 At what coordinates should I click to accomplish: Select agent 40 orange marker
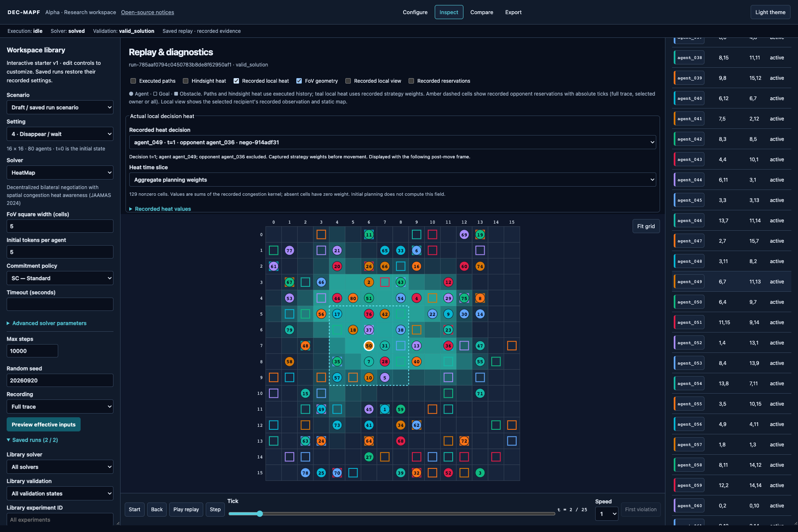point(416,362)
